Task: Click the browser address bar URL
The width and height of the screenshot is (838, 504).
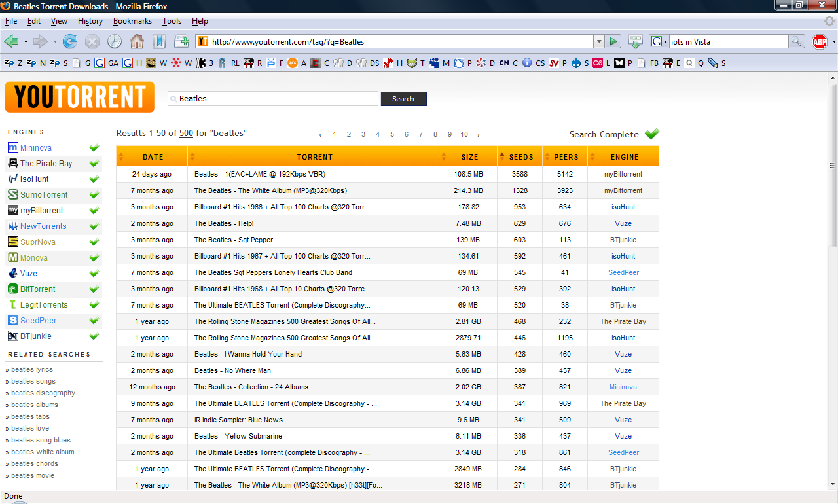Action: point(394,41)
